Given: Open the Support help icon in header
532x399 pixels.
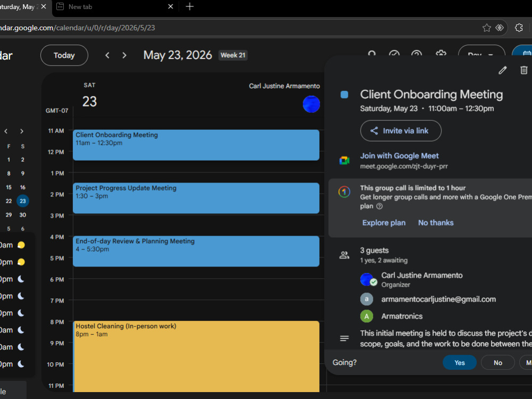Looking at the screenshot, I should click(x=417, y=54).
